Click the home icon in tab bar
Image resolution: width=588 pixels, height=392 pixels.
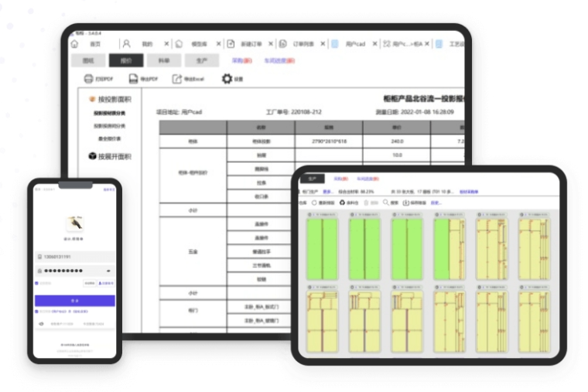click(x=75, y=44)
